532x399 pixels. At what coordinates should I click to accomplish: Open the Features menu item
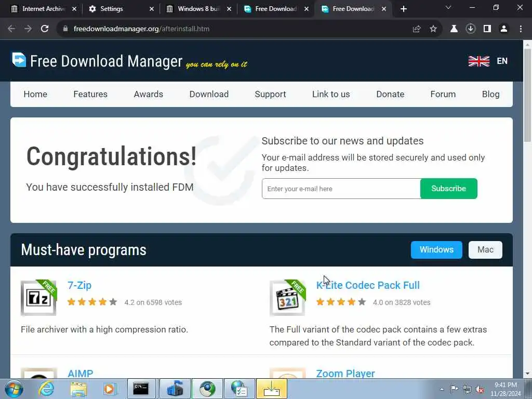[x=90, y=95]
